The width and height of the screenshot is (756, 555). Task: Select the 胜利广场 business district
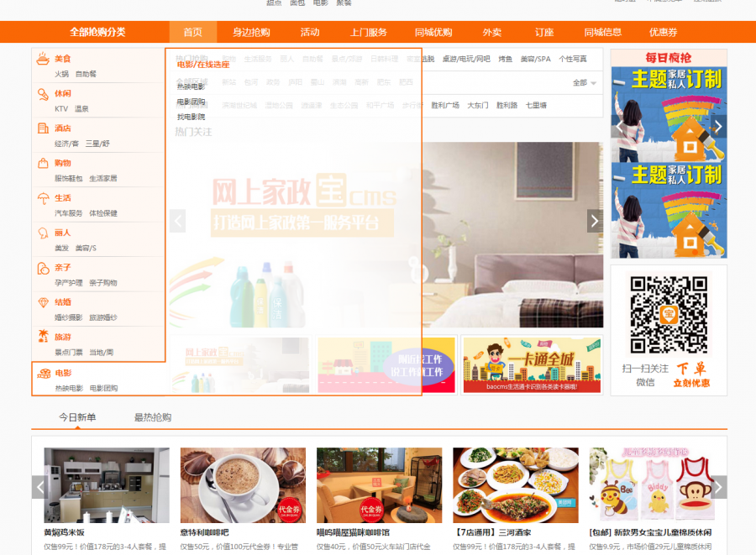[x=445, y=105]
